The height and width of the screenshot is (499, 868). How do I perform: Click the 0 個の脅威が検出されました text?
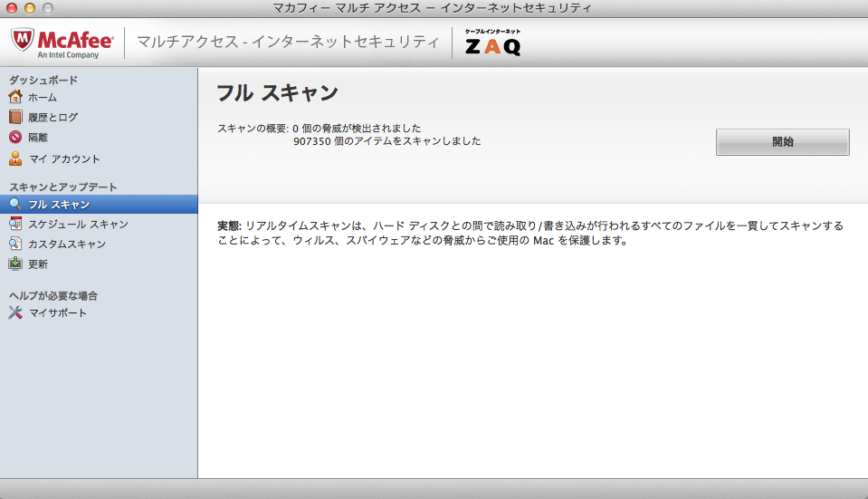click(357, 128)
